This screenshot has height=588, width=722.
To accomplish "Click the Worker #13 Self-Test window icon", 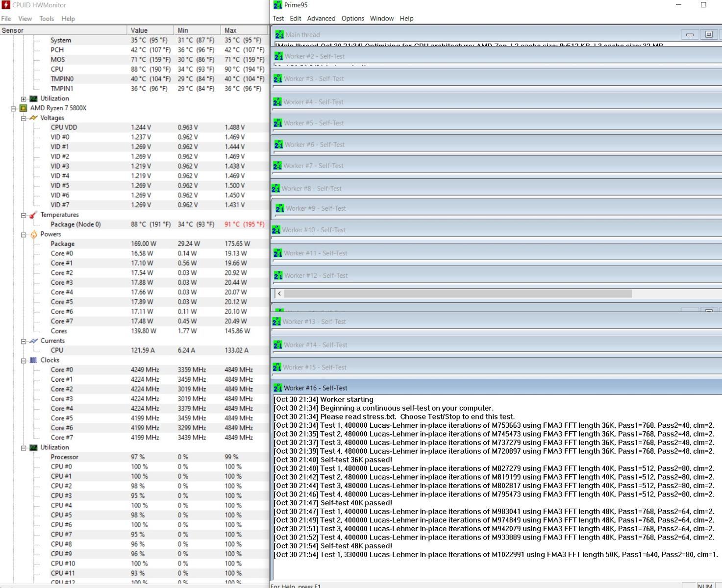I will (276, 321).
